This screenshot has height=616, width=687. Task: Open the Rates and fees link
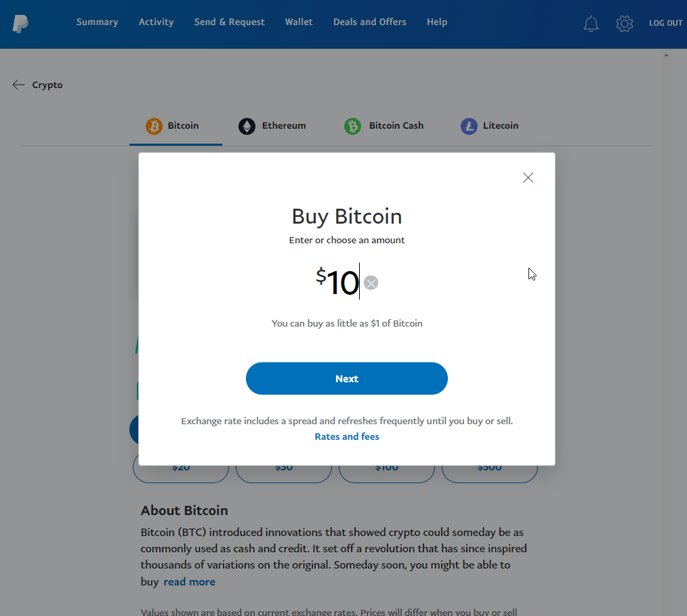[x=347, y=436]
